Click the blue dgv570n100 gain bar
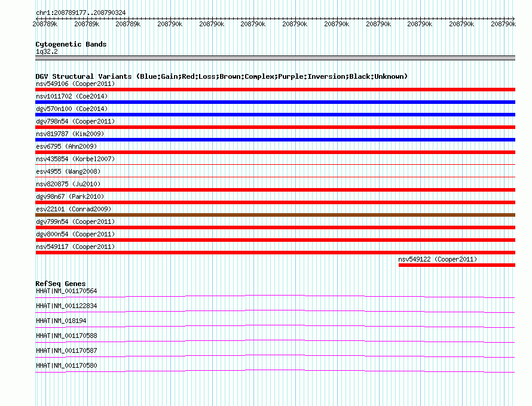Viewport: 532px width, 406px height. [275, 115]
